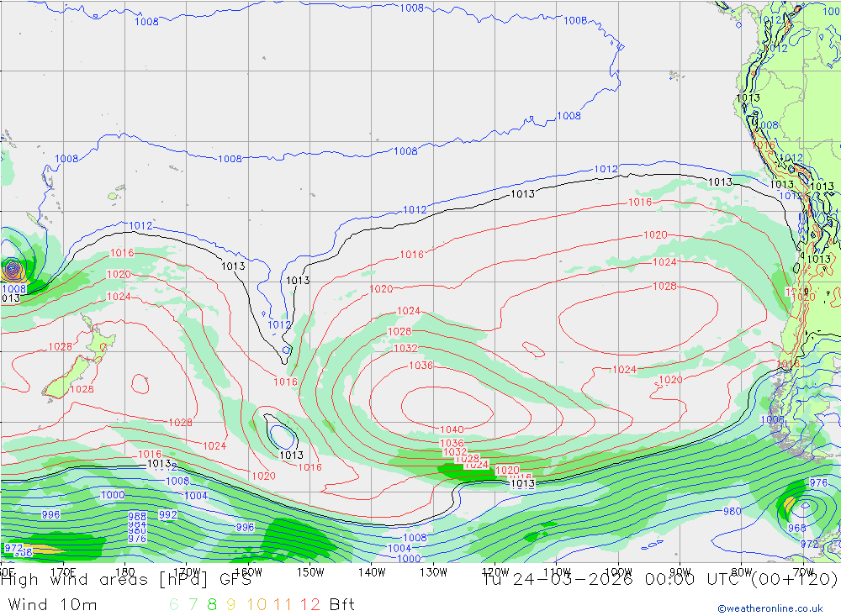Click the 160W longitude label
Viewport: 841px width, 616px height.
click(248, 572)
